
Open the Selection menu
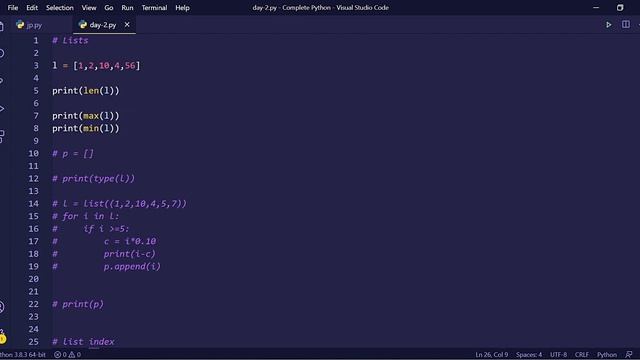click(x=60, y=8)
